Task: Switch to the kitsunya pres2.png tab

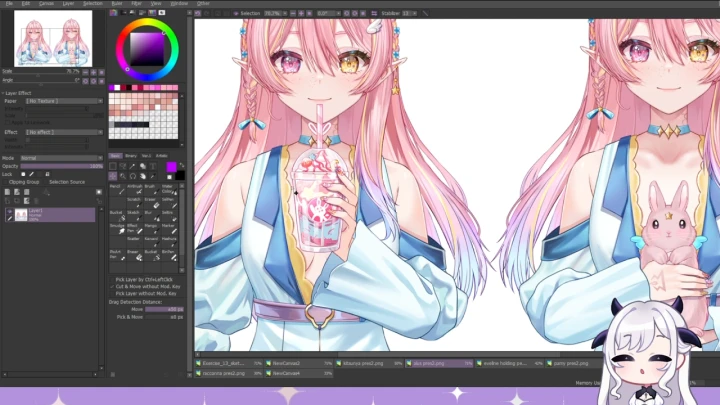Action: click(369, 363)
